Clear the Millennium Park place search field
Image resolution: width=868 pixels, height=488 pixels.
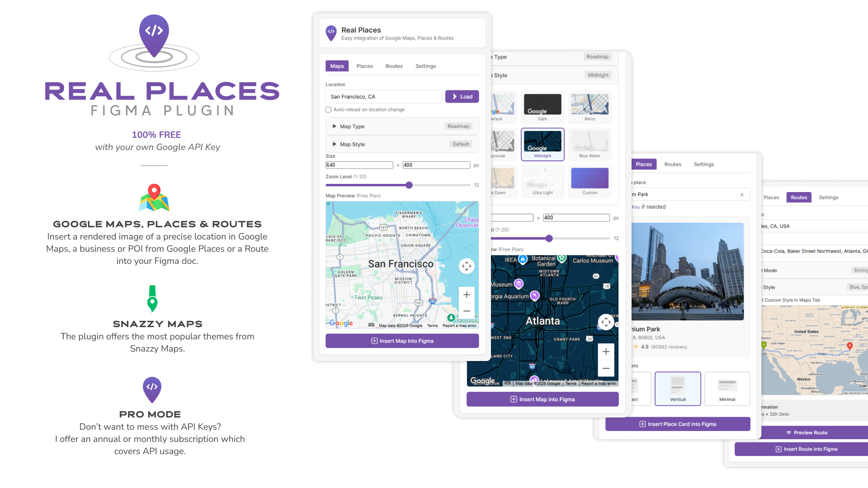coord(741,194)
